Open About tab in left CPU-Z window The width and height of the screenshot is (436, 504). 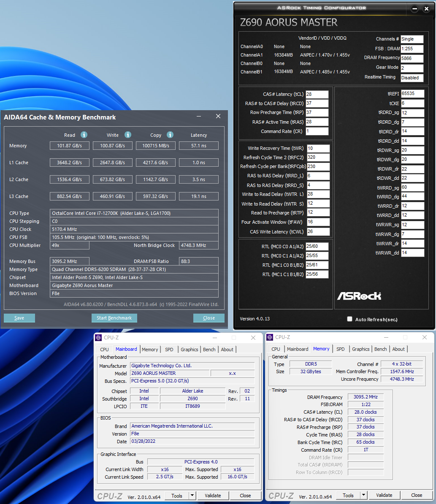227,350
